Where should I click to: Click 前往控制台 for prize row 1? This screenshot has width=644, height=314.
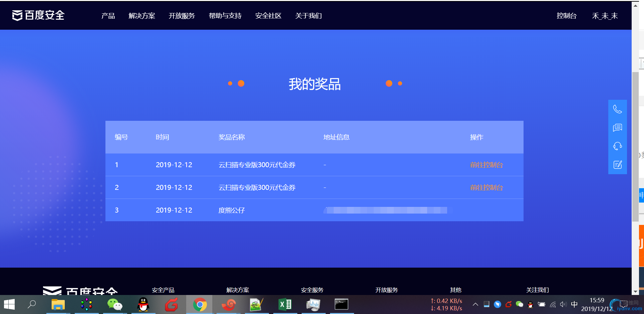coord(487,165)
